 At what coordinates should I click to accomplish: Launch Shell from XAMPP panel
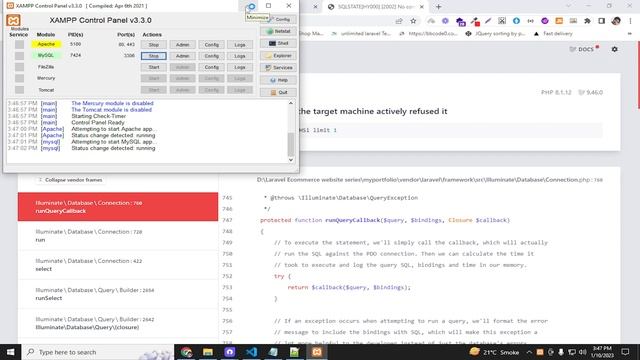278,43
